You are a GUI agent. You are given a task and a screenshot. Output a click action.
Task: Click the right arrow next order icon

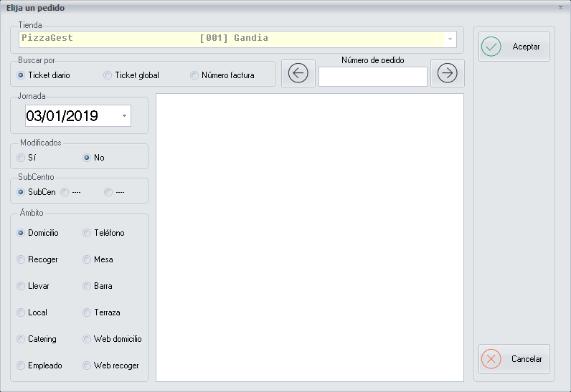[447, 73]
